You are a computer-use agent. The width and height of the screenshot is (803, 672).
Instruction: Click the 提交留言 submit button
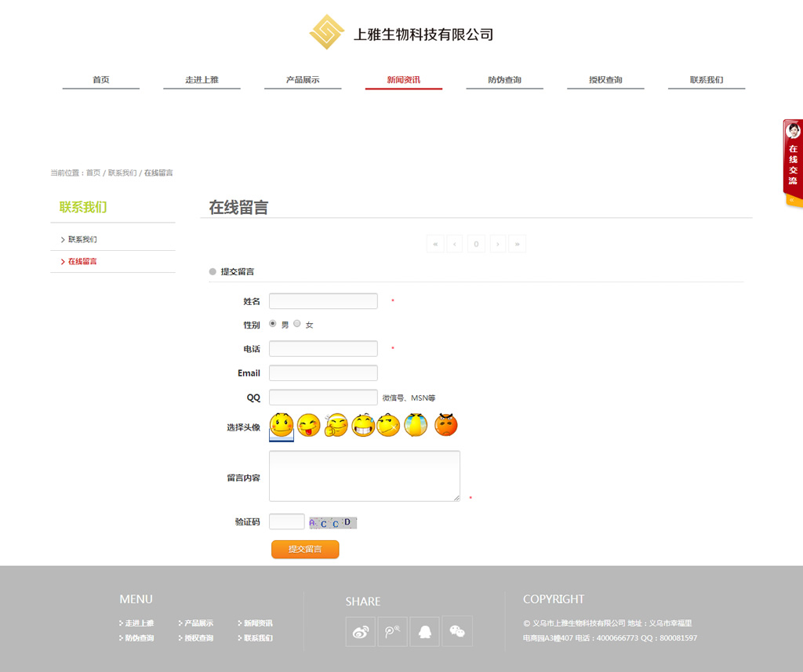click(x=305, y=549)
